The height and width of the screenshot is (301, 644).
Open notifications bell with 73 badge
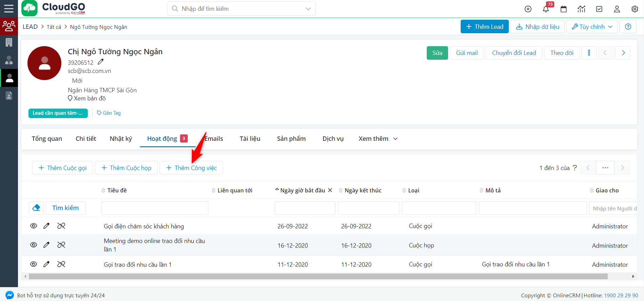tap(546, 9)
